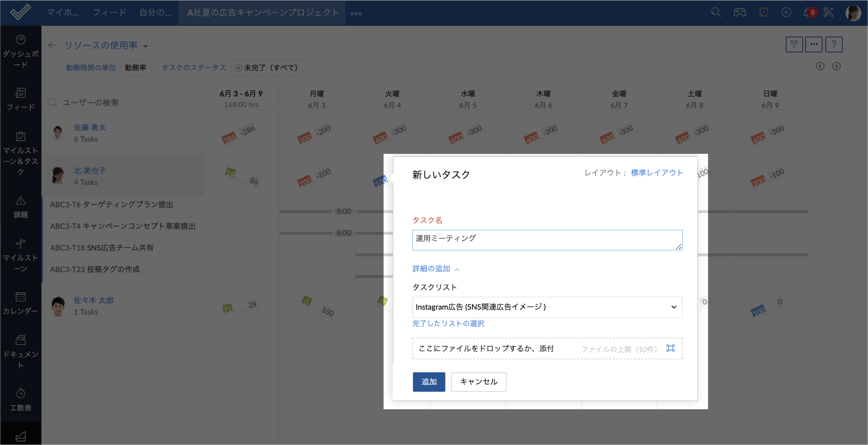The width and height of the screenshot is (868, 445).
Task: Open the タスクリスト Instagram広告 dropdown
Action: tap(547, 307)
